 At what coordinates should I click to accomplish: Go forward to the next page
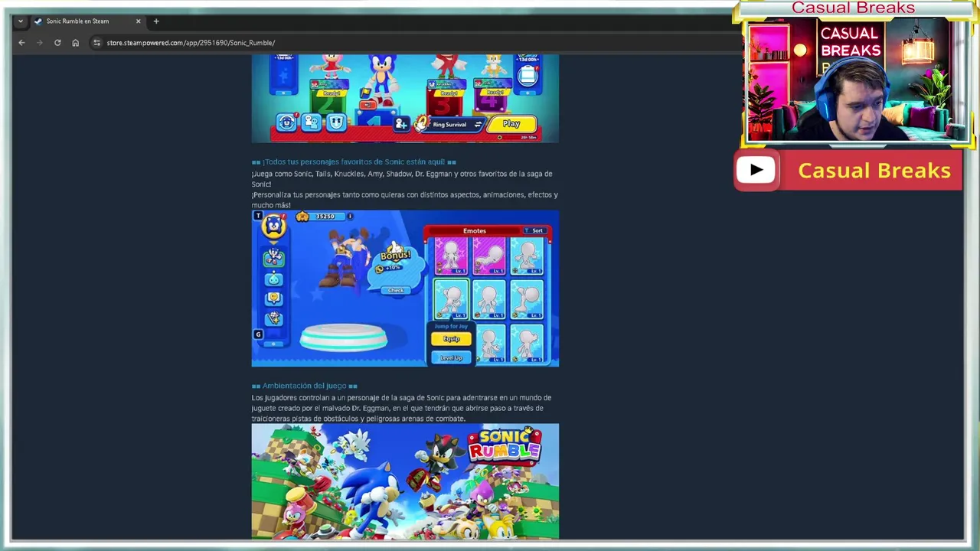click(40, 43)
